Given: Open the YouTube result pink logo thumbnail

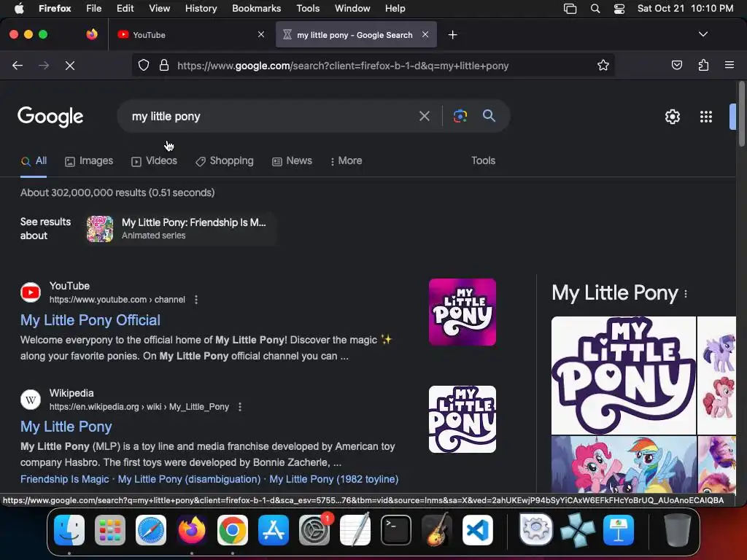Looking at the screenshot, I should point(462,312).
